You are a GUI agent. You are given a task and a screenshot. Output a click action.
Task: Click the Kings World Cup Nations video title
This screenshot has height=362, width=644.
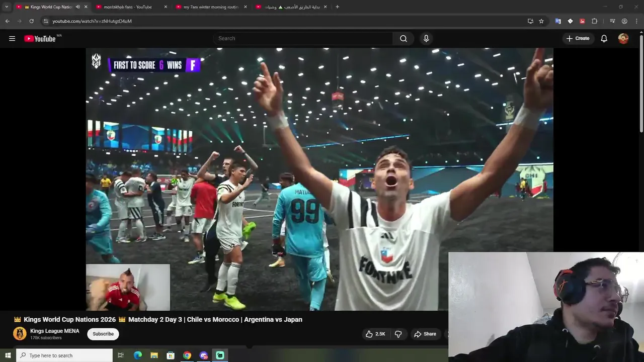pyautogui.click(x=158, y=319)
